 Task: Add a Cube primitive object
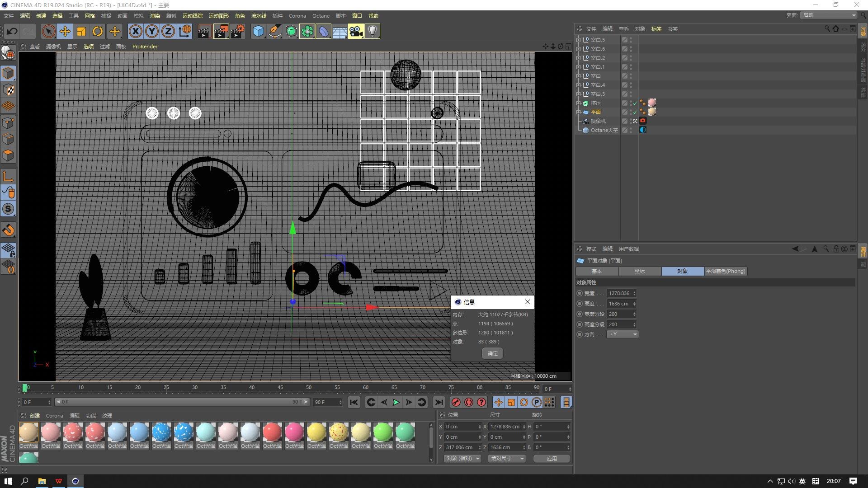(x=258, y=32)
